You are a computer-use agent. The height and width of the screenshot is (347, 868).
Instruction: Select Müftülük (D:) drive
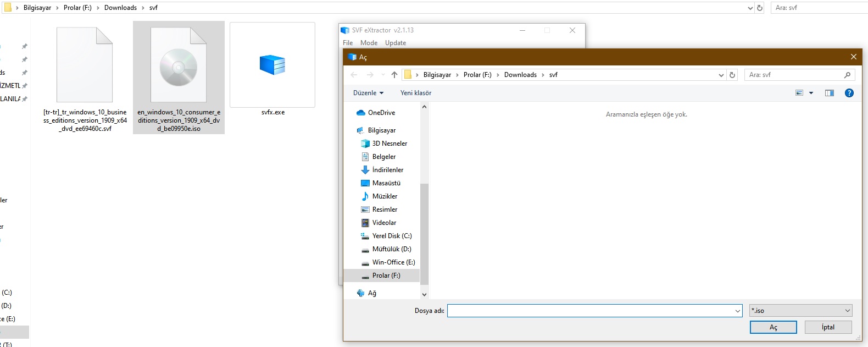click(x=392, y=249)
